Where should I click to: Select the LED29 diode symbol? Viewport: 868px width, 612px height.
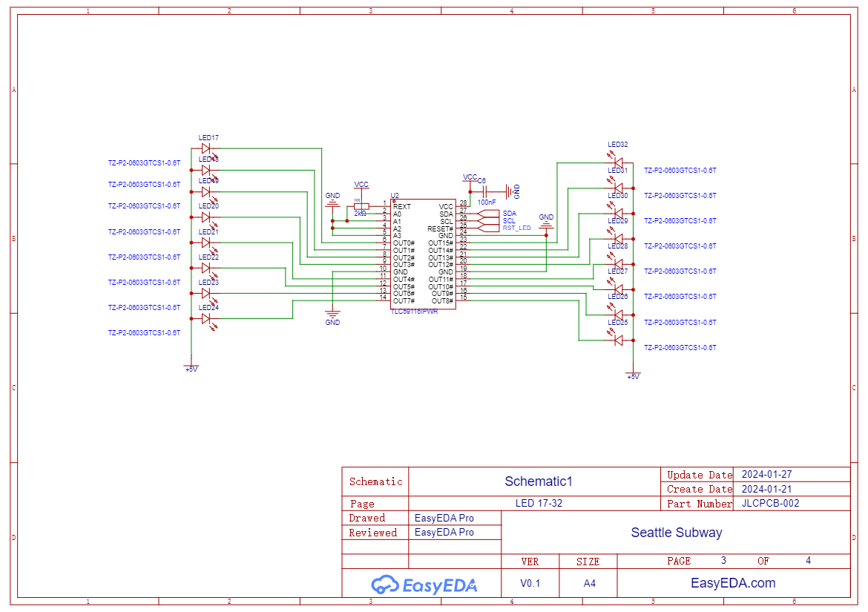click(618, 239)
